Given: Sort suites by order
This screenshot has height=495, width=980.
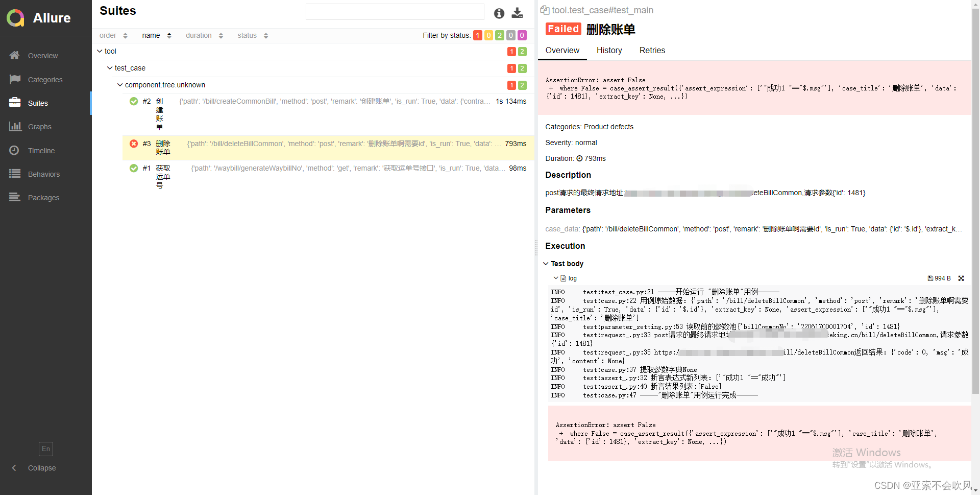Looking at the screenshot, I should [113, 35].
